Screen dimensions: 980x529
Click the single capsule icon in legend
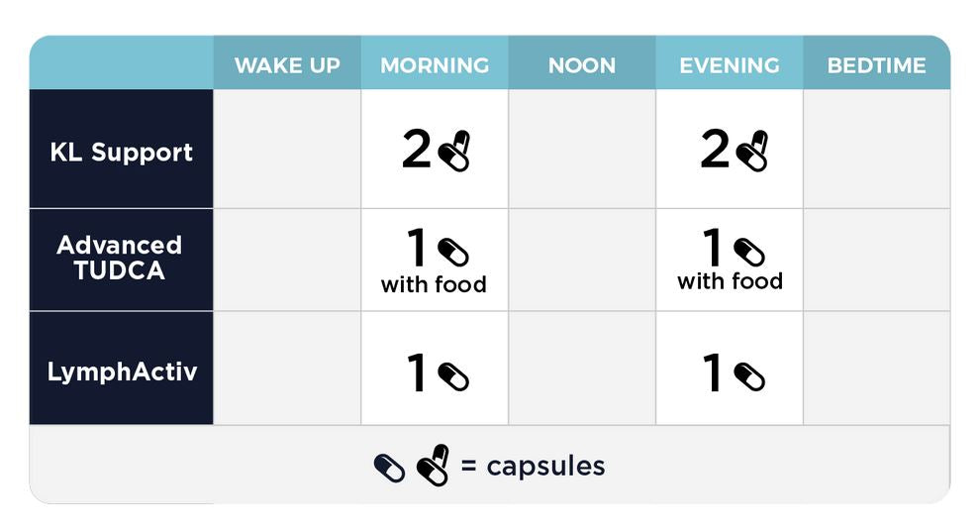tap(389, 469)
